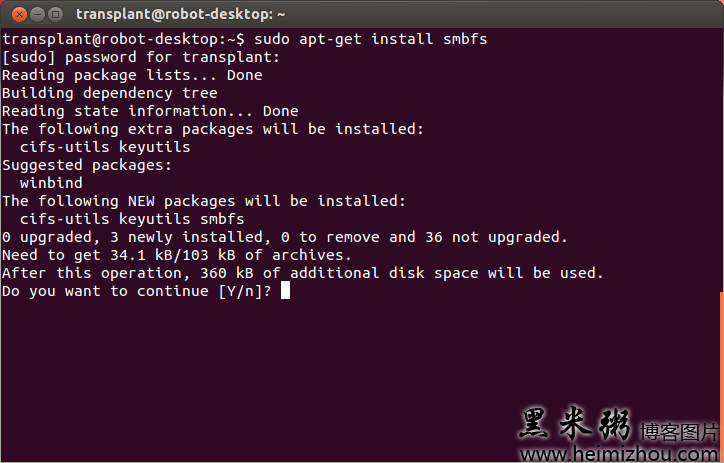Close the terminal window
Viewport: 724px width, 463px height.
(19, 15)
